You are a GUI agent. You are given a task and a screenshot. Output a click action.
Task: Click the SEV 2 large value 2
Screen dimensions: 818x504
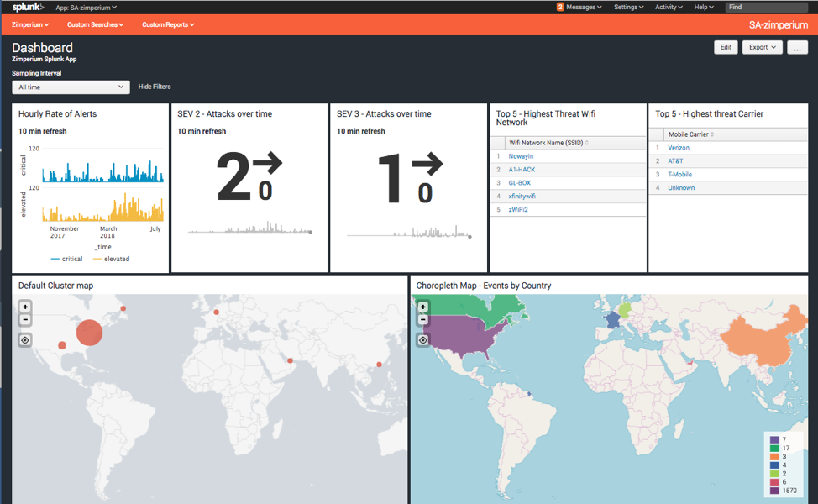coord(233,176)
